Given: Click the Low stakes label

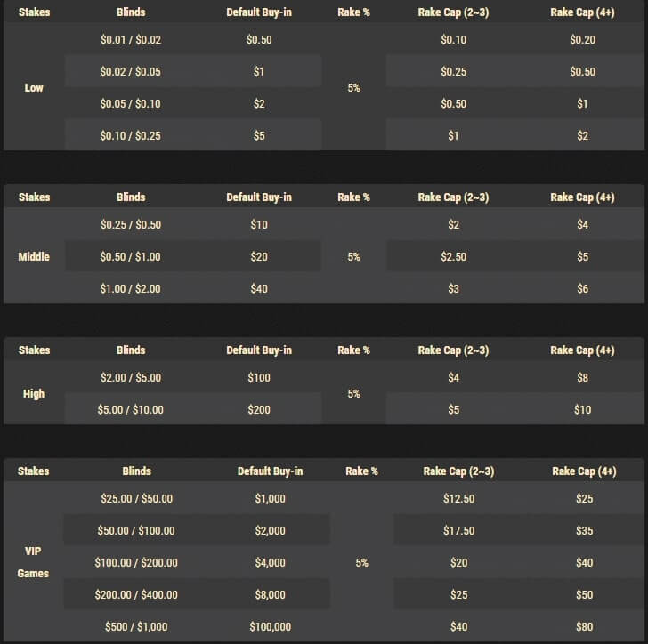Looking at the screenshot, I should pos(34,88).
